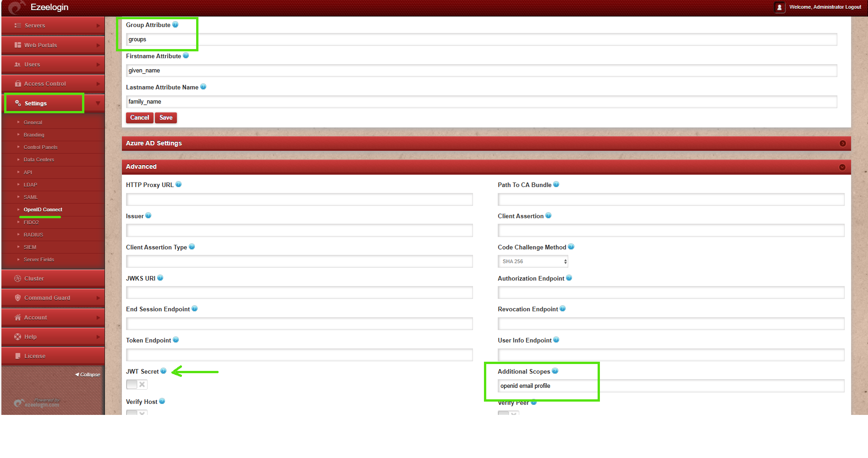Image resolution: width=868 pixels, height=458 pixels.
Task: Expand the Command Guard sidebar menu
Action: tap(53, 298)
